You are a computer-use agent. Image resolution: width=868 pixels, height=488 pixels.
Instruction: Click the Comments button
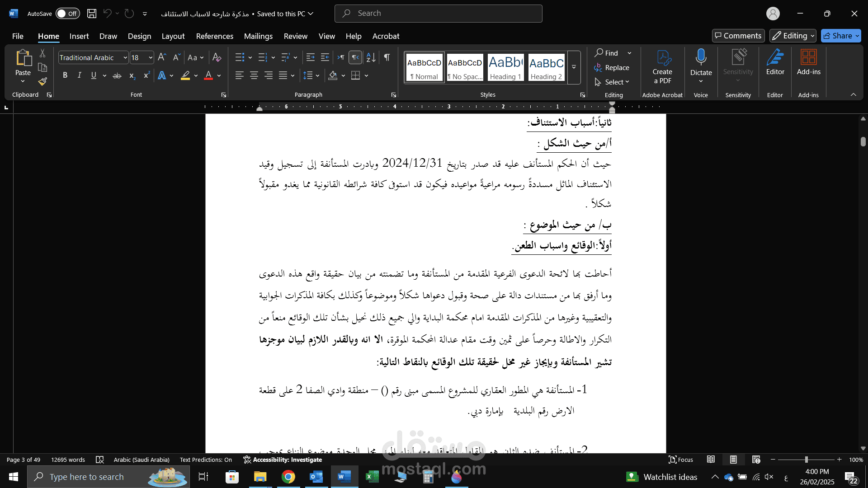tap(738, 36)
